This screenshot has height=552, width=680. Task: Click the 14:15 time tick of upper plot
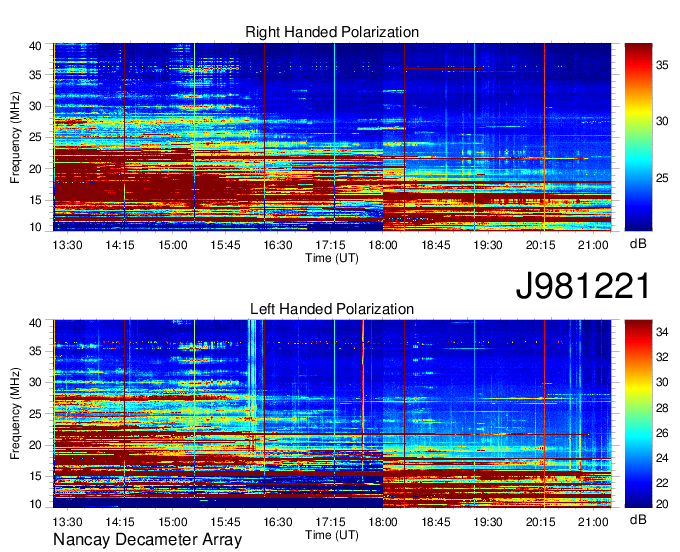[120, 245]
